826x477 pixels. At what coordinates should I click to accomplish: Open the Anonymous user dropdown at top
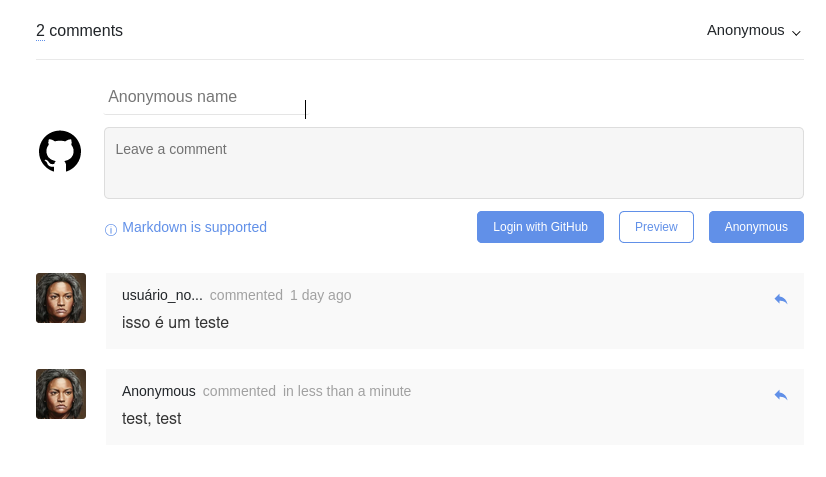(746, 30)
